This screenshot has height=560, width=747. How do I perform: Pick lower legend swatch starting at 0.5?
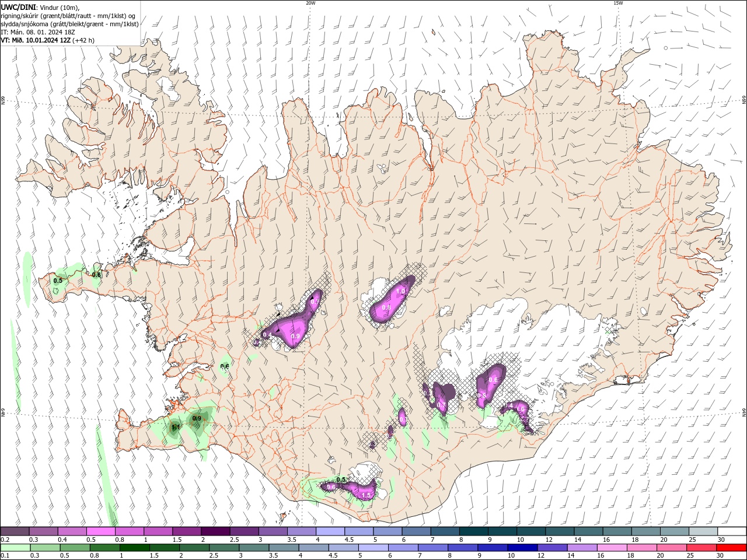click(75, 548)
